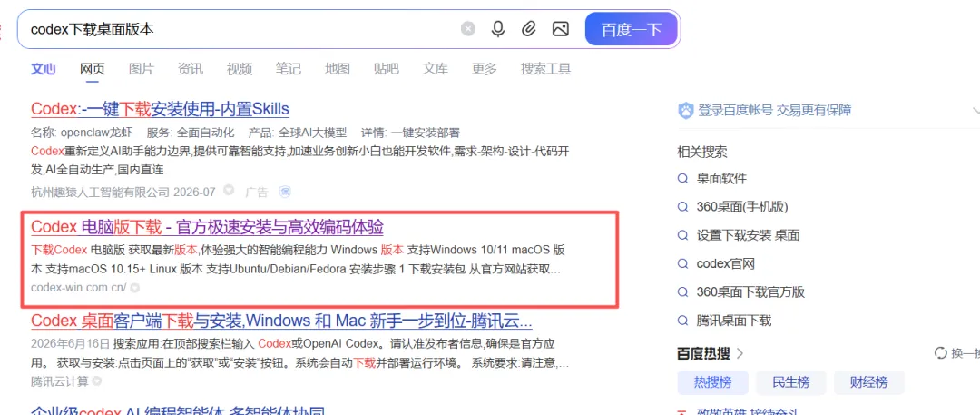Expand the 更多 menu
This screenshot has width=980, height=415.
(485, 69)
